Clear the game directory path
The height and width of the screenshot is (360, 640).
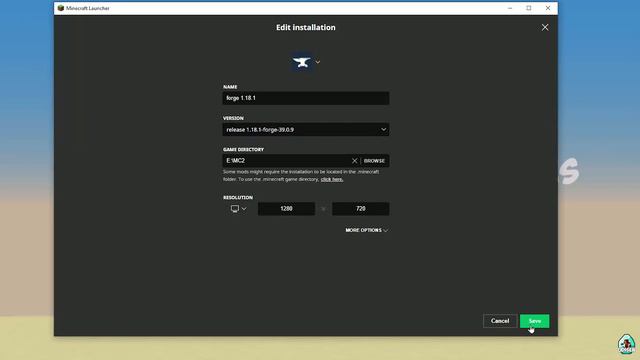(354, 161)
